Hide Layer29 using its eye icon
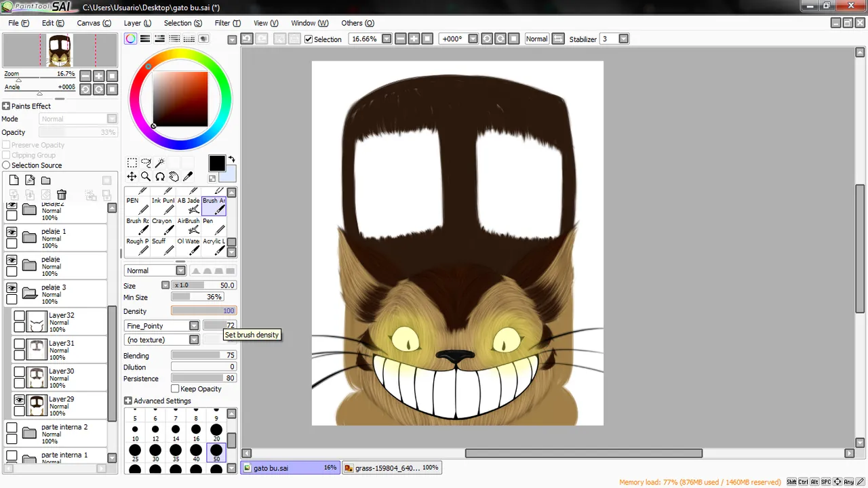The width and height of the screenshot is (868, 488). 20,400
